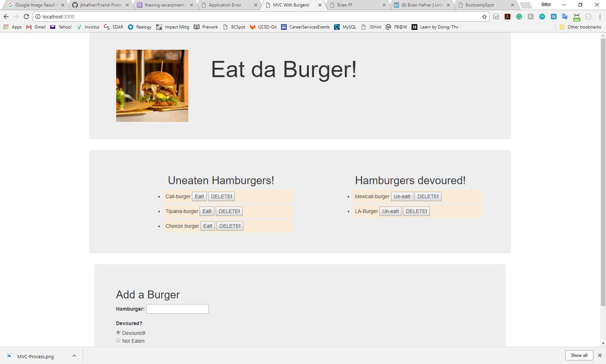
Task: Click the Hamburger name input field
Action: (x=177, y=309)
